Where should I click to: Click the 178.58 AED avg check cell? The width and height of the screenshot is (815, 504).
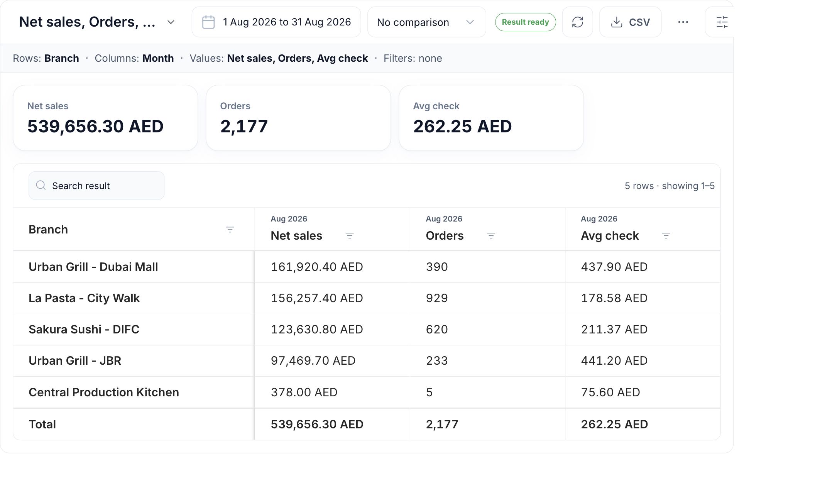(643, 298)
